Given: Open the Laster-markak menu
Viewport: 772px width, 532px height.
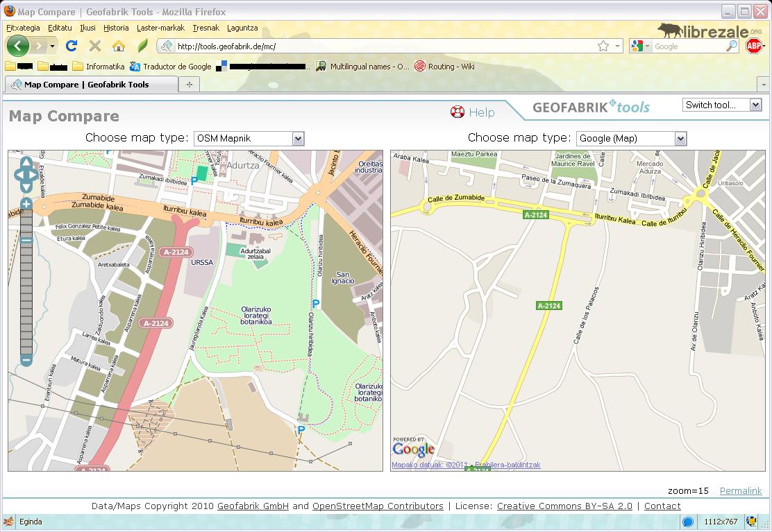Looking at the screenshot, I should click(x=160, y=28).
